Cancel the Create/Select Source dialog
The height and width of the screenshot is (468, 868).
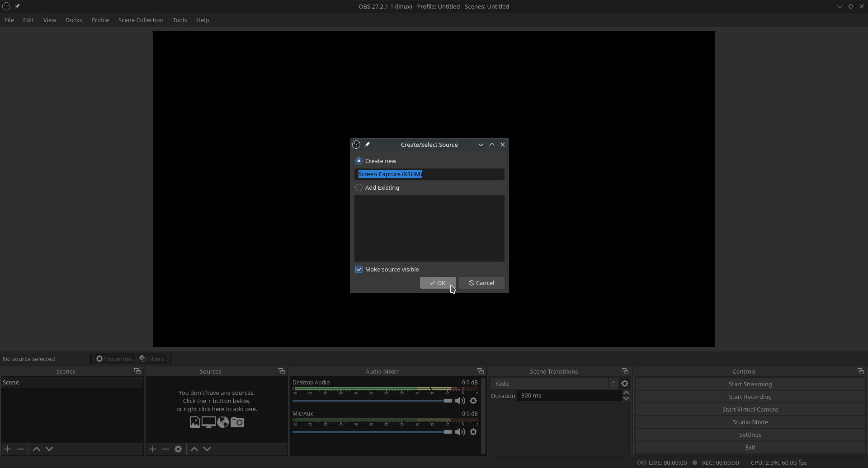click(x=481, y=283)
